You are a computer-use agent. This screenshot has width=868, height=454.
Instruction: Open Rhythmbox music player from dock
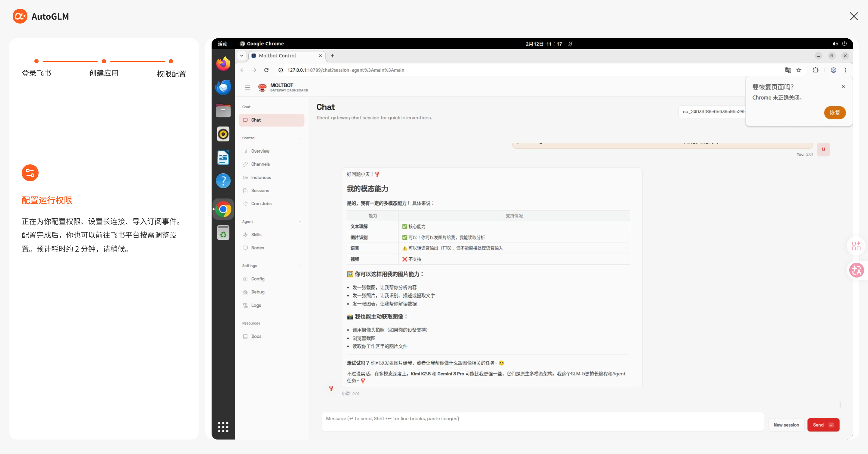(223, 134)
